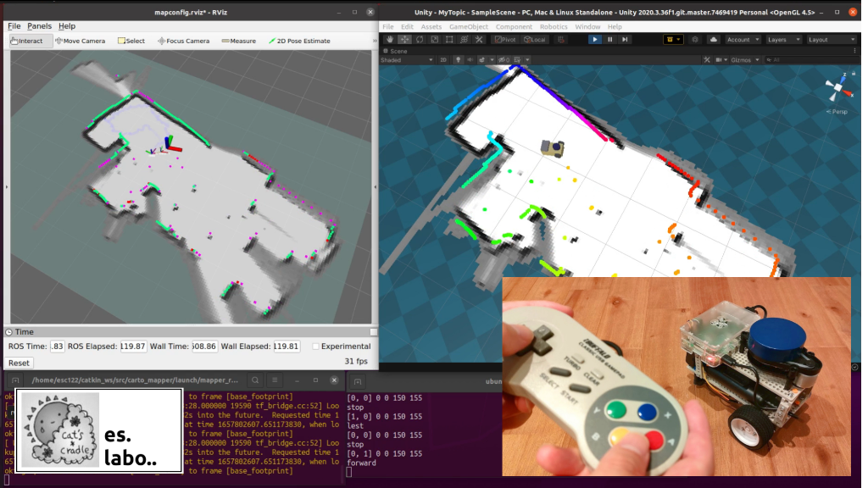Screen dimensions: 868x488
Task: Open the terminal hamburger menu
Action: coord(275,380)
